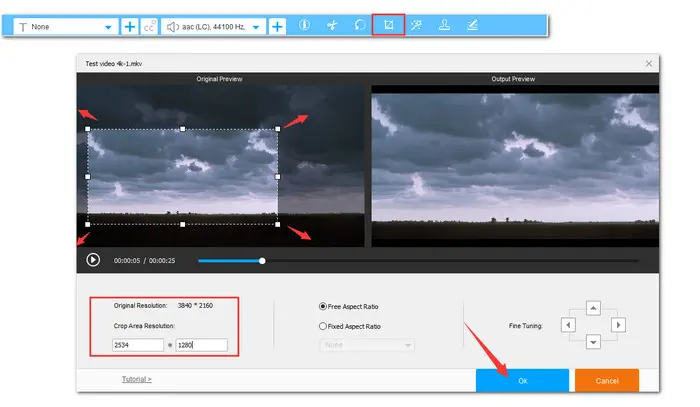
Task: Open the audio track dropdown aac (LC)
Action: point(213,27)
